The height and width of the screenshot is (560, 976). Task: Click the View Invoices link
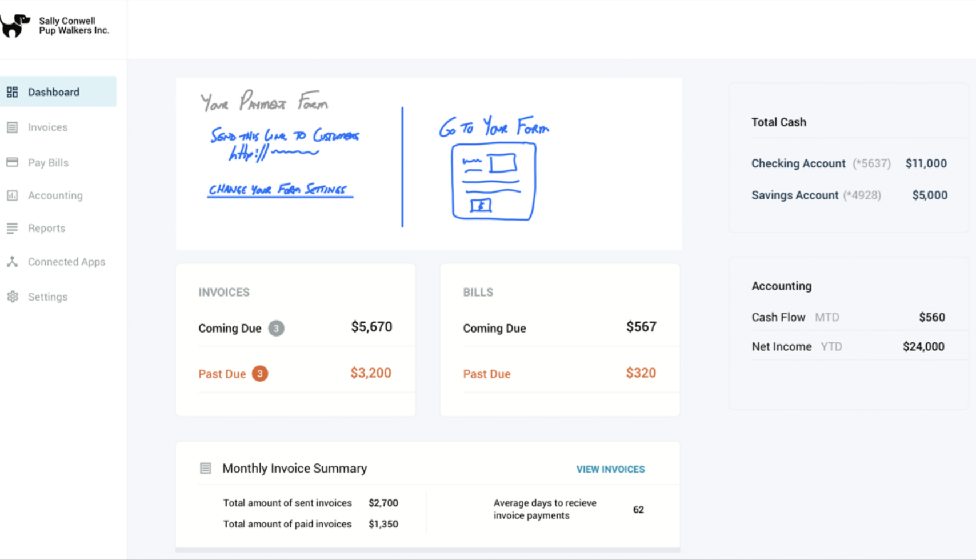[610, 469]
